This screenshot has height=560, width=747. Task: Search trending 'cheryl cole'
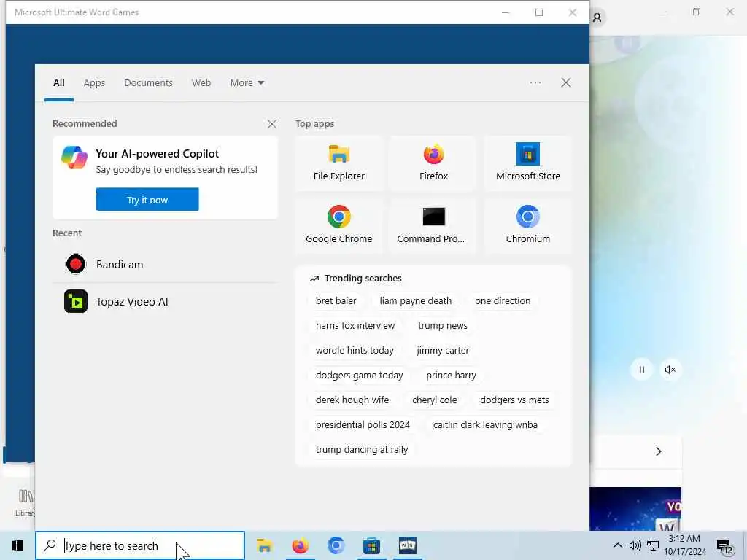434,400
